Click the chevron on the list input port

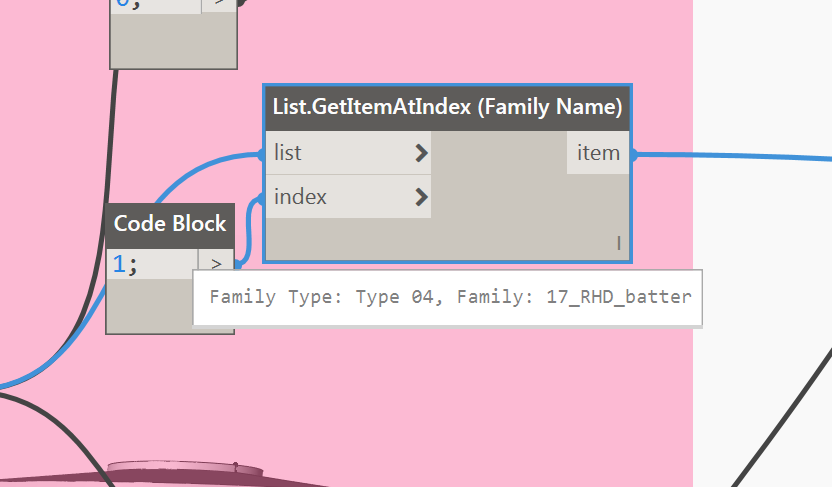(x=421, y=153)
